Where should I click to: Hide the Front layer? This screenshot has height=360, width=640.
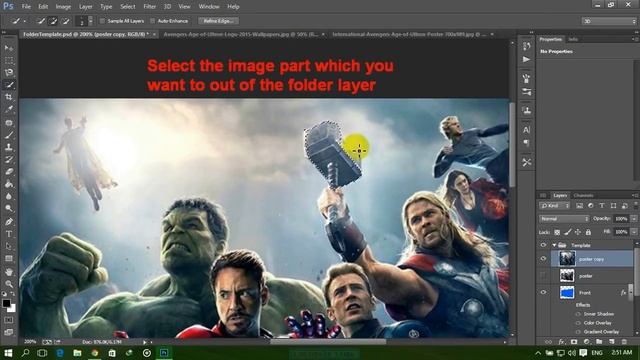coord(543,292)
